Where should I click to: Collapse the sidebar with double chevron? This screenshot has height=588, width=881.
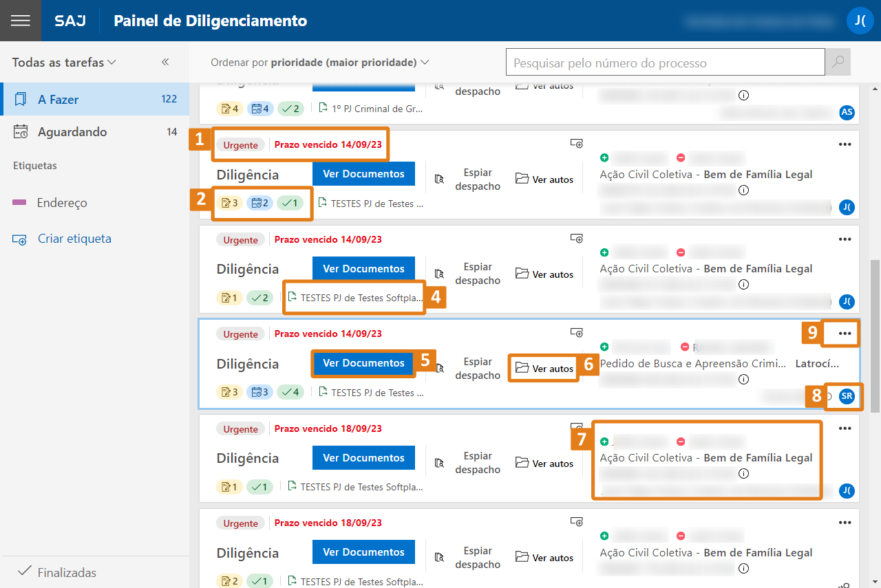[165, 62]
